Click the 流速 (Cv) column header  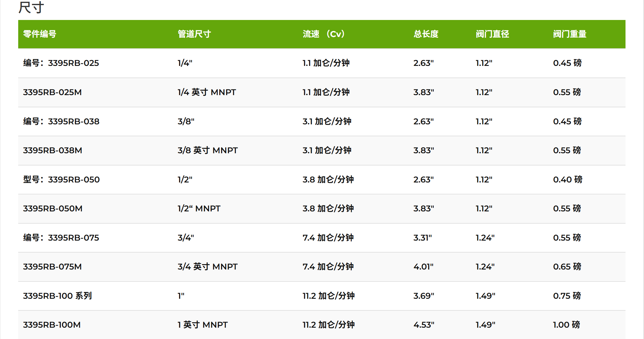click(x=324, y=34)
